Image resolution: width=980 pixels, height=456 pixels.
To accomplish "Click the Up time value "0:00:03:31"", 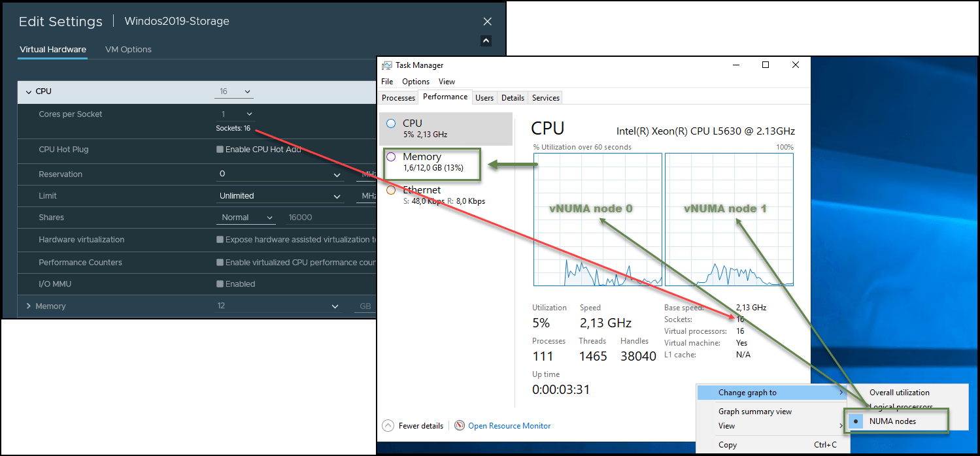I will pos(562,390).
